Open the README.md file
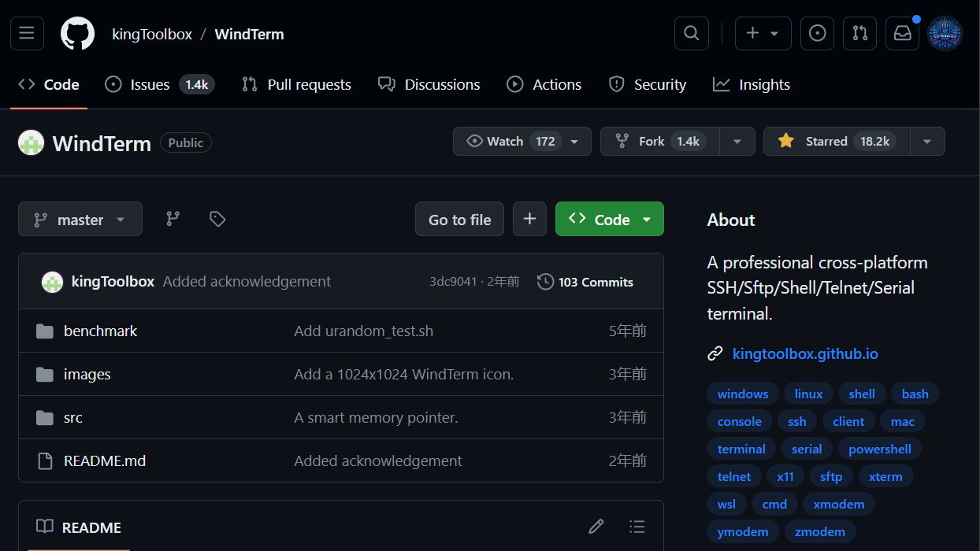The width and height of the screenshot is (980, 551). click(105, 461)
